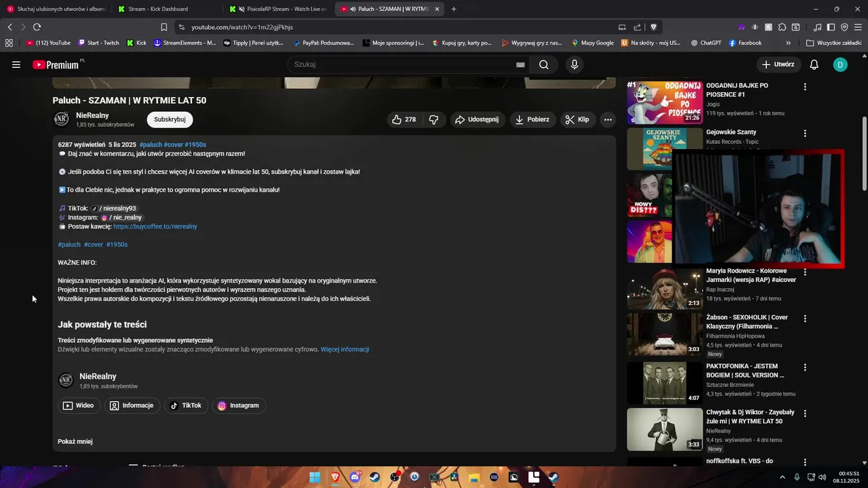
Task: Go back in browser history
Action: 9,27
